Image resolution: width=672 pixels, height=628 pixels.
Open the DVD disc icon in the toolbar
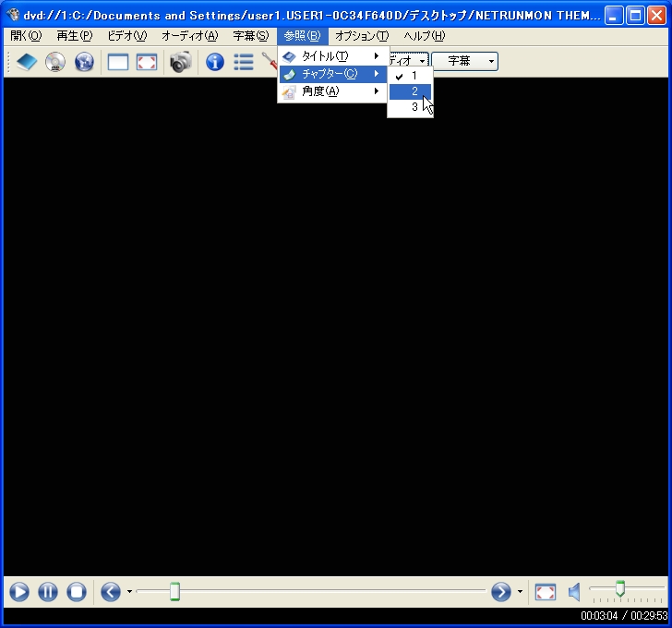tap(55, 62)
